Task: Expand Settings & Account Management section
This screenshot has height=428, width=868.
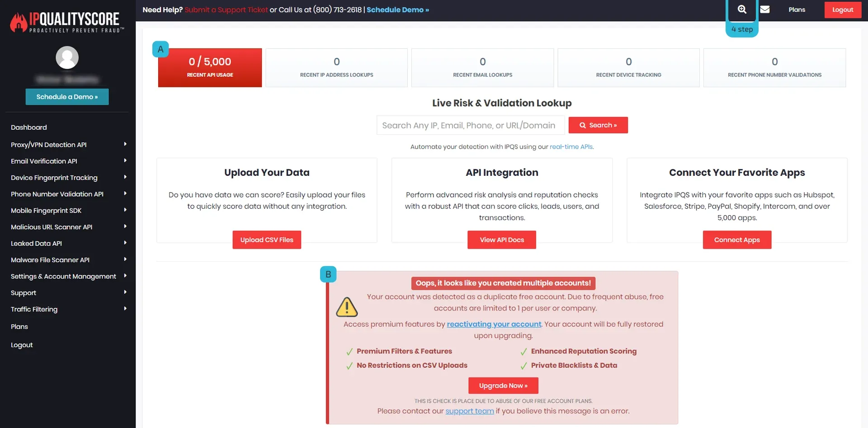Action: [125, 276]
